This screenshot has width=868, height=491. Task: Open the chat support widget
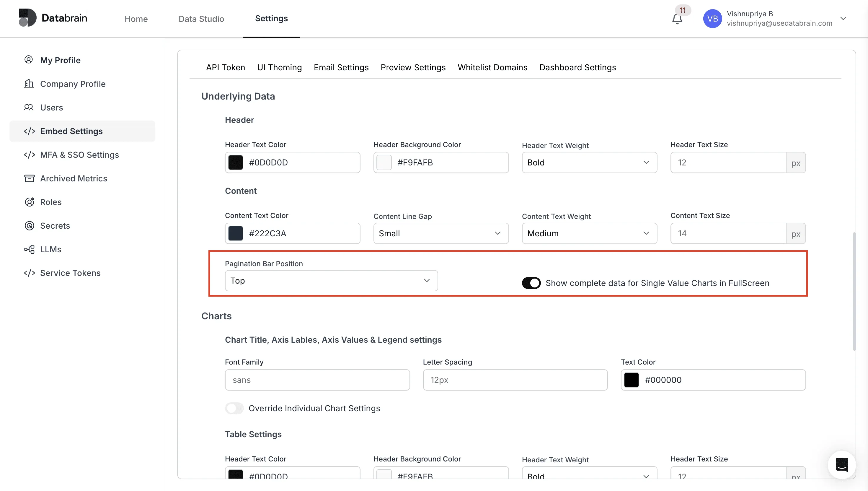(x=842, y=465)
